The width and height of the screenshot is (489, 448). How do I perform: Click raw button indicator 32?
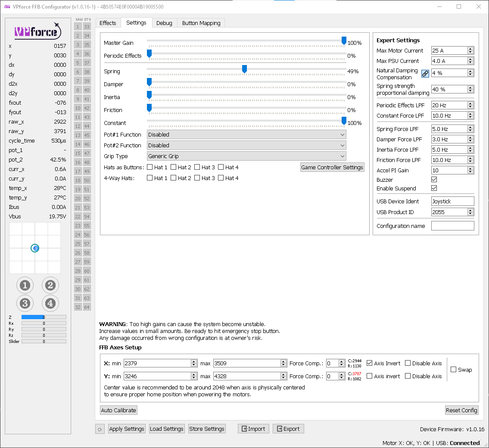point(78,307)
